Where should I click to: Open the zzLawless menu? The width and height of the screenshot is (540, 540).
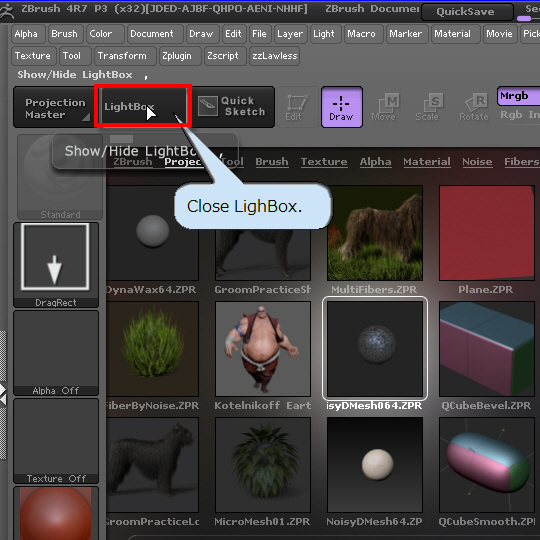pos(274,56)
